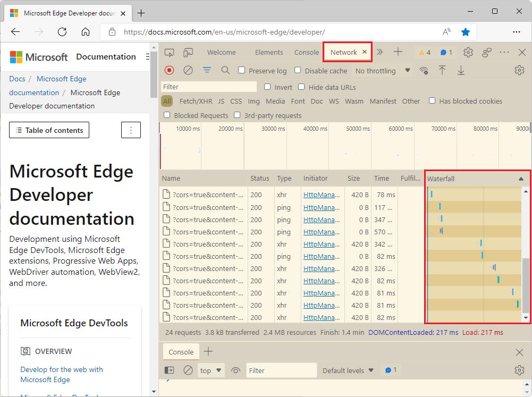Open the top context dropdown
The width and height of the screenshot is (532, 397).
point(210,370)
